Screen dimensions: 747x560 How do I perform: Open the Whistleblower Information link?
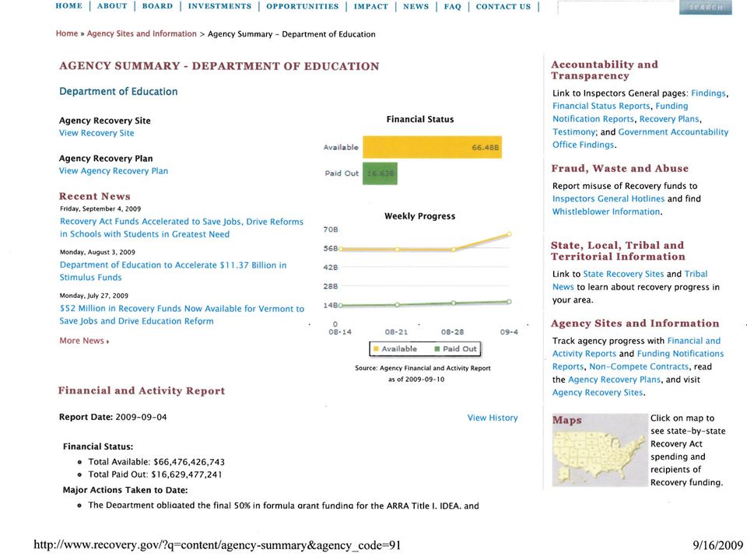tap(606, 212)
